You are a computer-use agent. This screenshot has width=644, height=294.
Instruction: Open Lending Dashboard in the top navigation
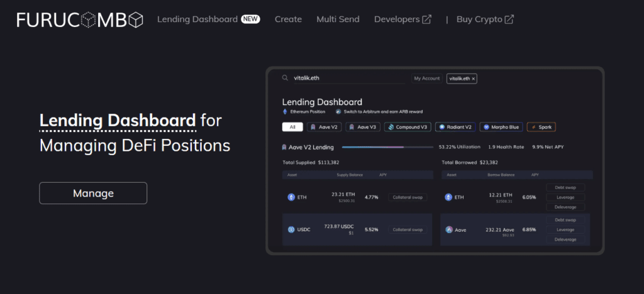tap(197, 19)
